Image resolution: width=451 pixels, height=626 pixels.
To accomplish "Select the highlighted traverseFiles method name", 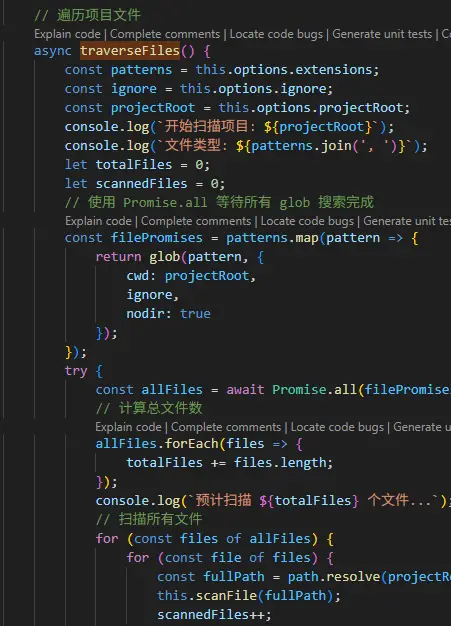I will (x=130, y=51).
